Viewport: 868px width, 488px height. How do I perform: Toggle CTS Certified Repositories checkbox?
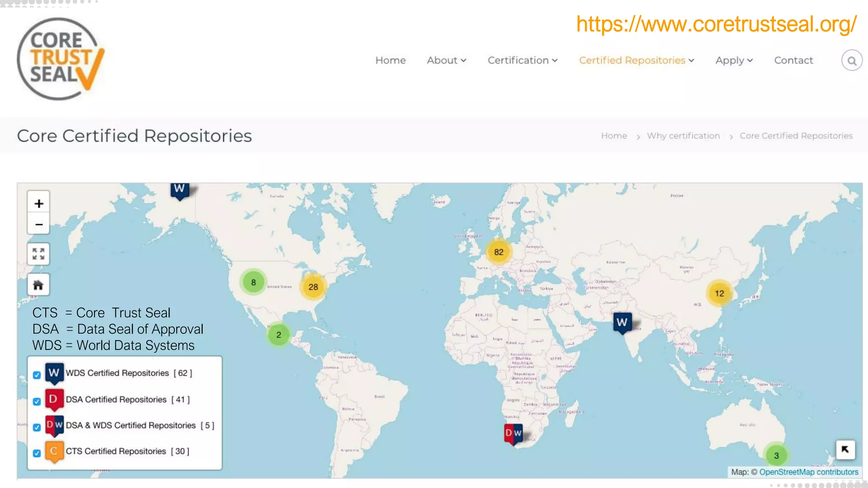tap(37, 453)
